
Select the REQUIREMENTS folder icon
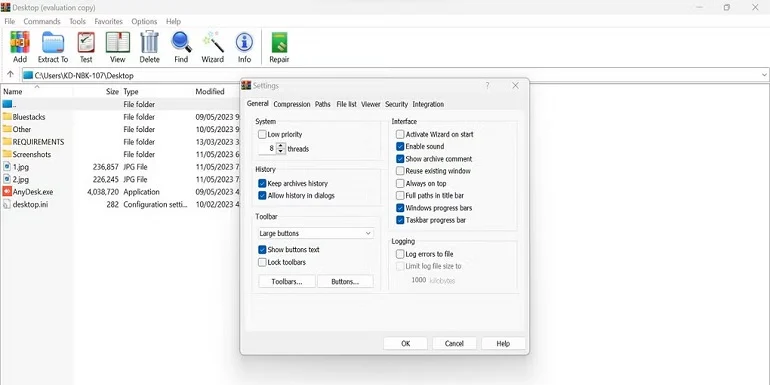coord(7,141)
